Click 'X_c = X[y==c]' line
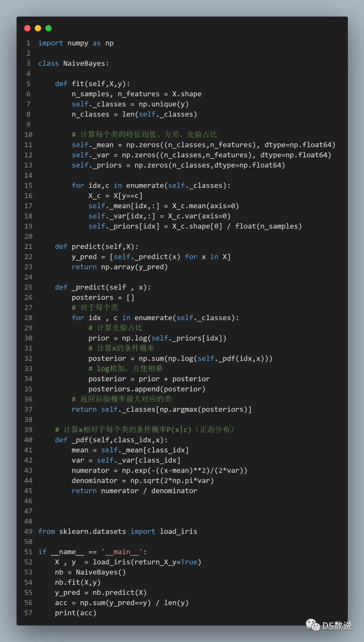This screenshot has height=642, width=364. [x=115, y=196]
